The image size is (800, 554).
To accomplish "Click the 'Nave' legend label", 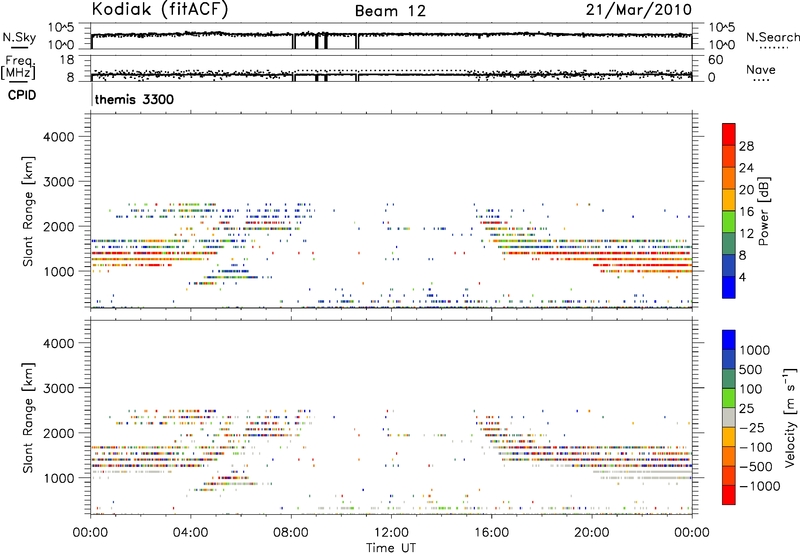I will pyautogui.click(x=761, y=69).
